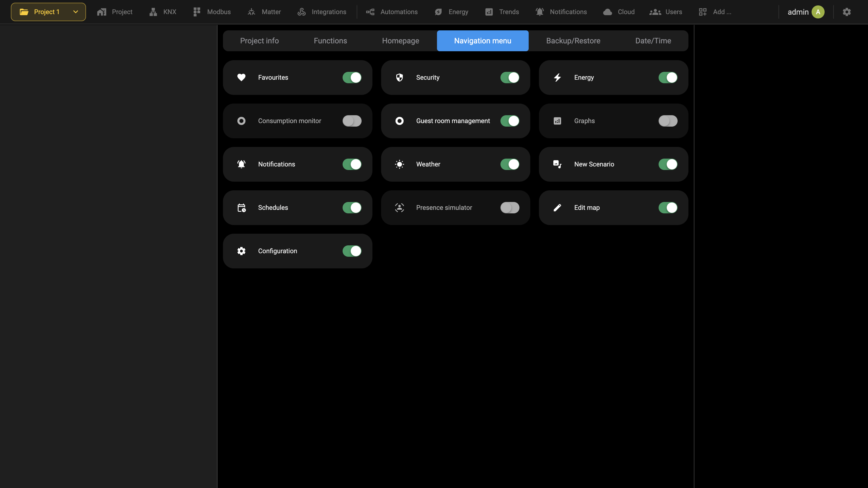This screenshot has width=868, height=488.
Task: Turn off Guest room management toggle
Action: (510, 121)
